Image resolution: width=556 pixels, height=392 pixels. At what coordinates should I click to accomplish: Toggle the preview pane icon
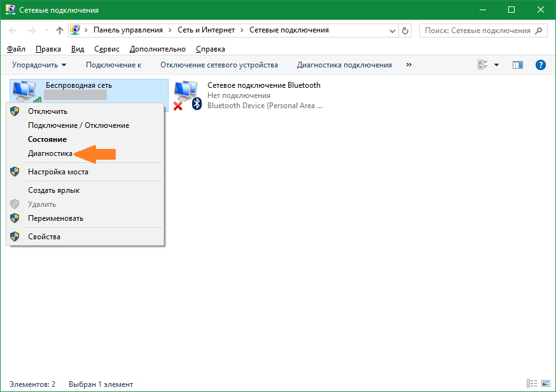click(x=517, y=65)
